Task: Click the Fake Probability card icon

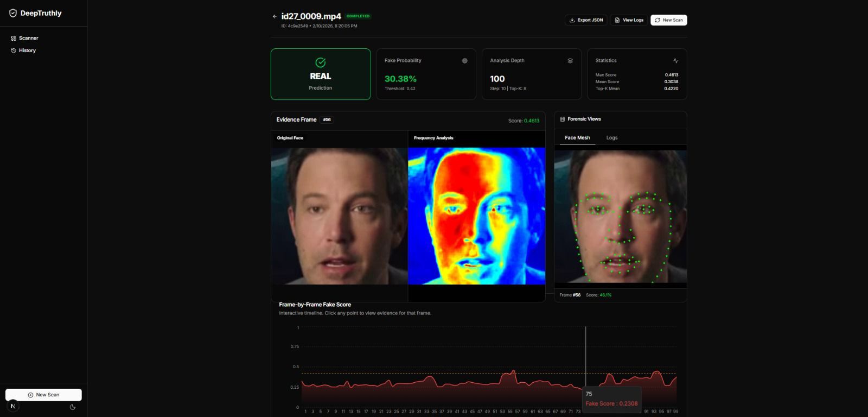Action: pyautogui.click(x=464, y=61)
